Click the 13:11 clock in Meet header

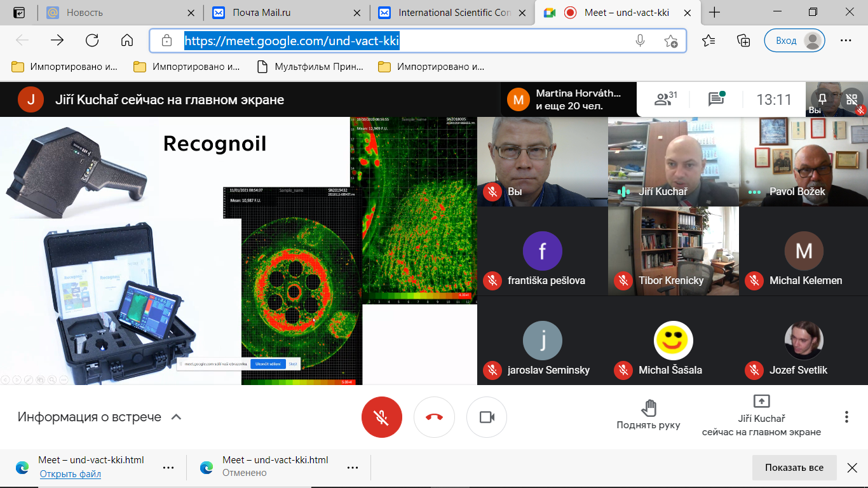[774, 100]
